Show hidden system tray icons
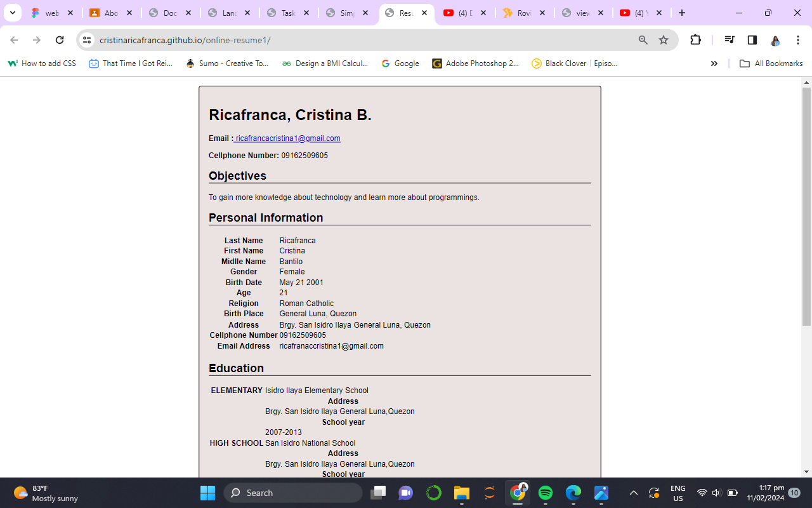Screen dimensions: 812x508 [633, 493]
